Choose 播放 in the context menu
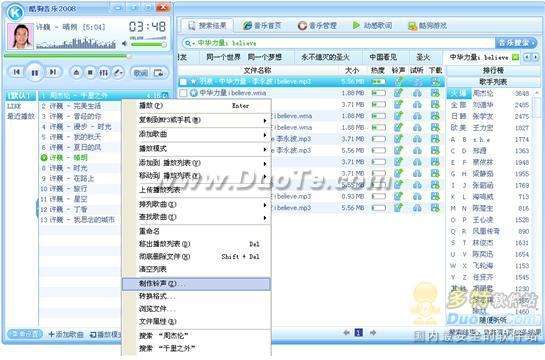 click(196, 105)
